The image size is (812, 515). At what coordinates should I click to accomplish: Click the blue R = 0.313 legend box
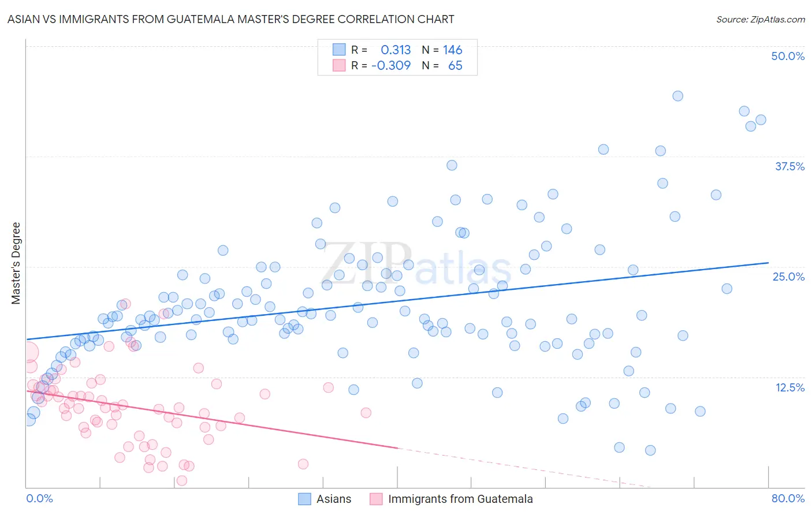339,50
